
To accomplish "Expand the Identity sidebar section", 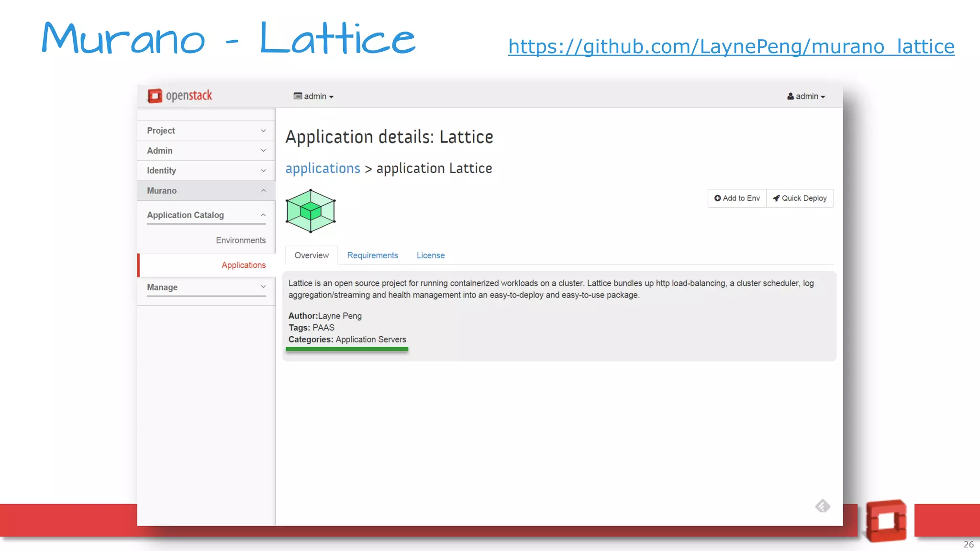I will click(206, 171).
